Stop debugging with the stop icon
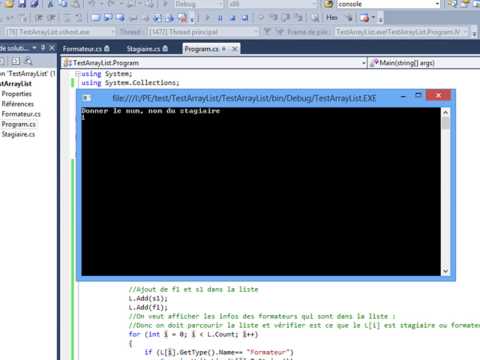 coord(232,18)
